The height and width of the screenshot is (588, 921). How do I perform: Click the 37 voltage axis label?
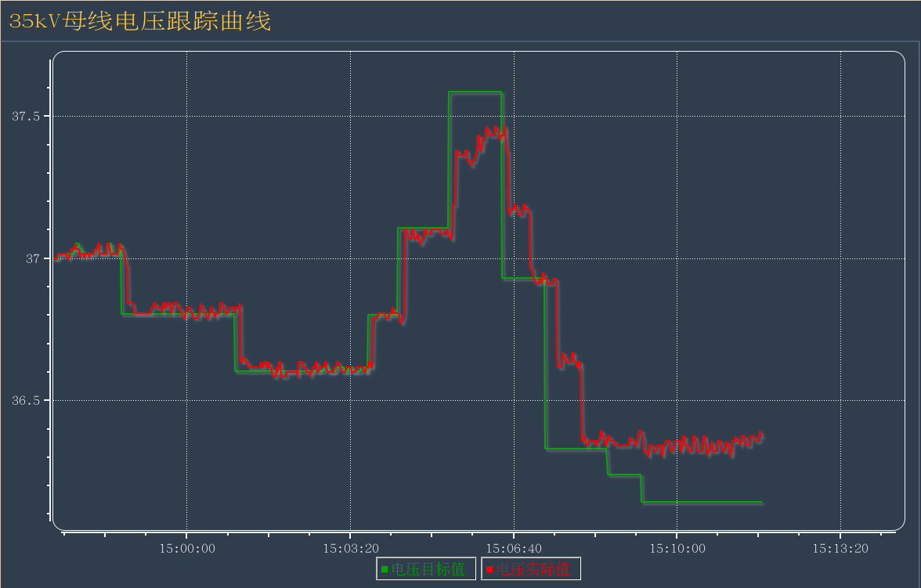pos(34,258)
